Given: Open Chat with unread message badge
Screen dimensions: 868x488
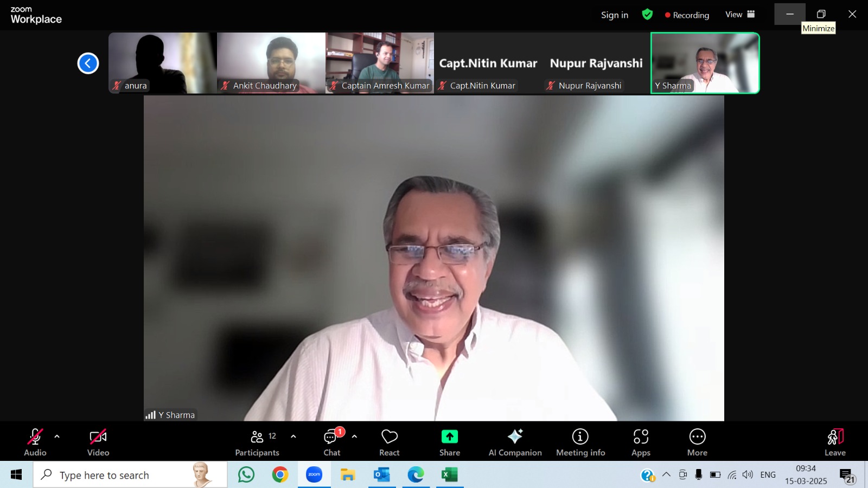Looking at the screenshot, I should click(331, 442).
